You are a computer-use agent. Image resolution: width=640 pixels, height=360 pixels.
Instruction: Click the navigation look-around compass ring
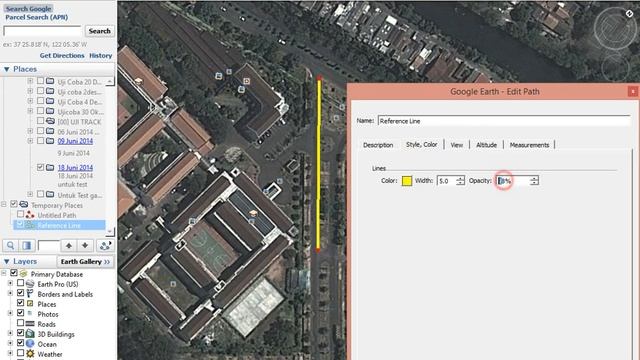614,29
